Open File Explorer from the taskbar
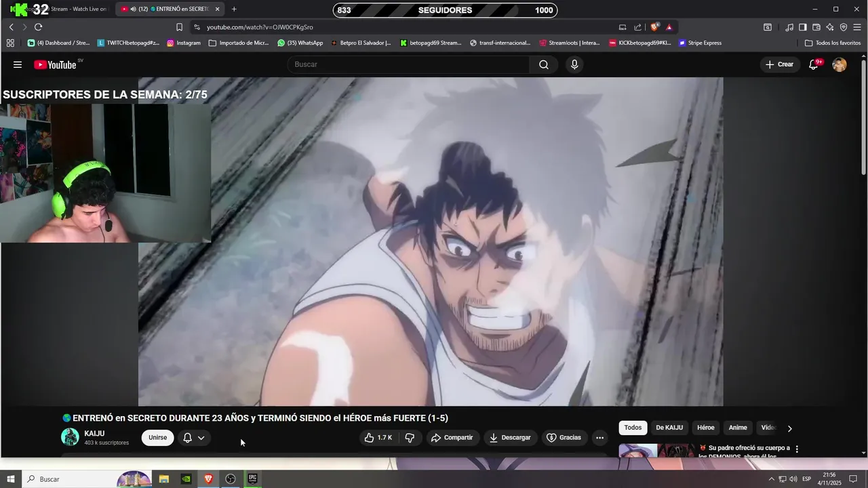 tap(164, 479)
